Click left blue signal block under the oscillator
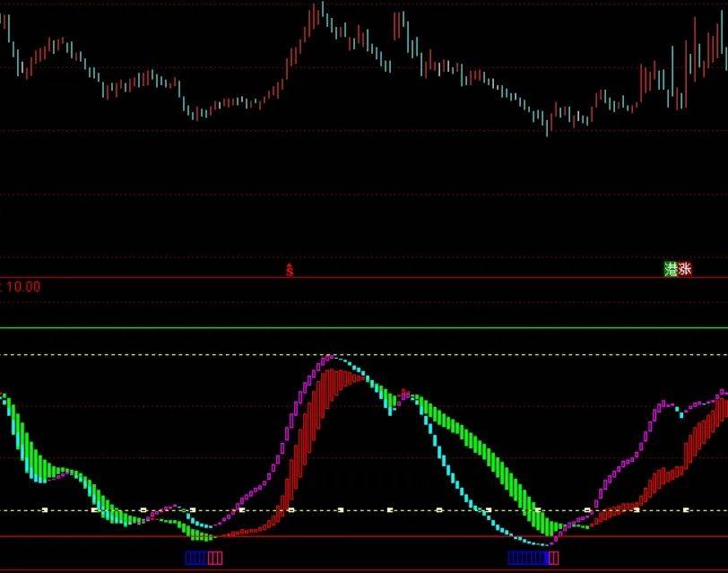 195,558
